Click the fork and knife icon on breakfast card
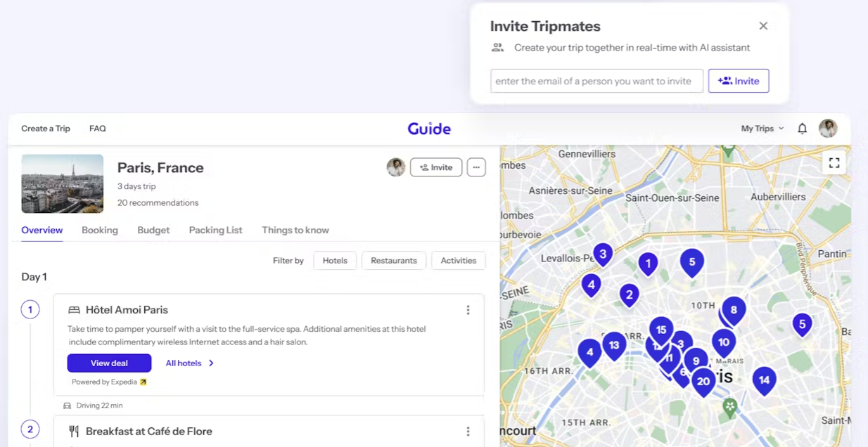 [74, 432]
